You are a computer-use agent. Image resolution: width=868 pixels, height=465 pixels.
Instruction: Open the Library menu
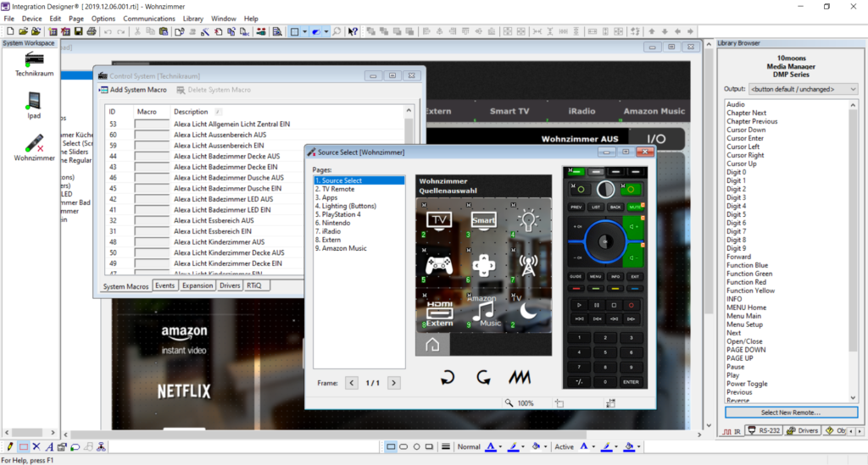[192, 19]
